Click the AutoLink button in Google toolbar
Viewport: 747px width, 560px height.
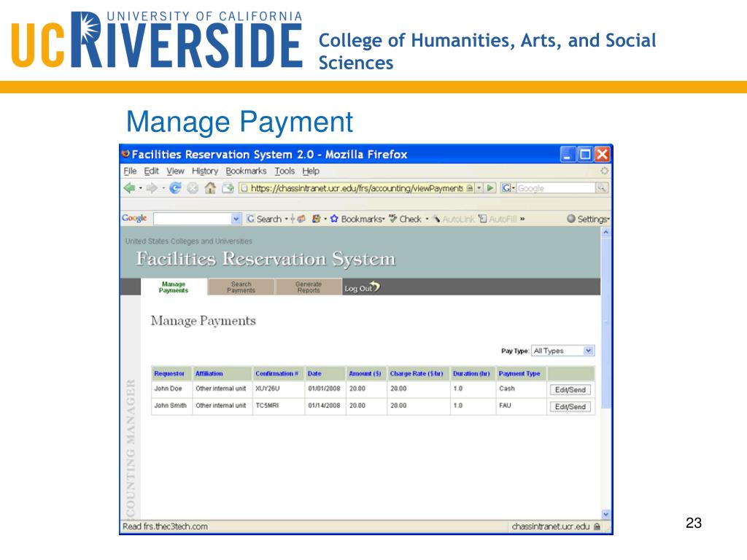click(453, 219)
